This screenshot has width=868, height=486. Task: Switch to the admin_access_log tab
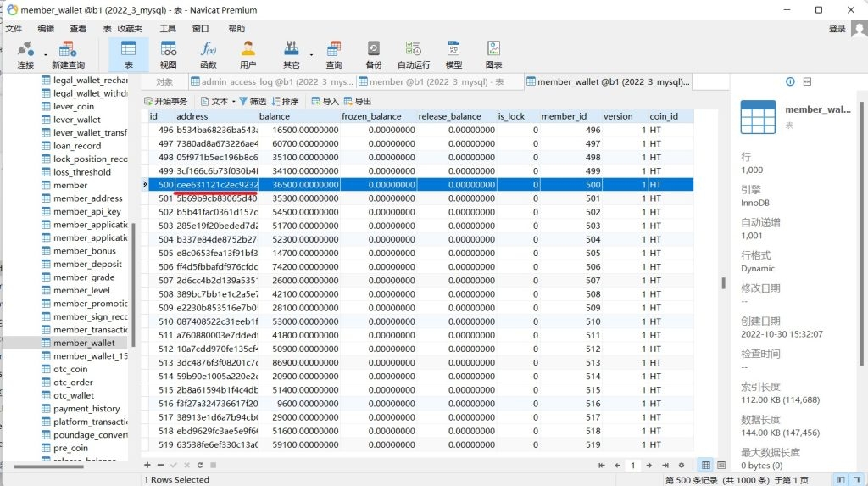[273, 82]
